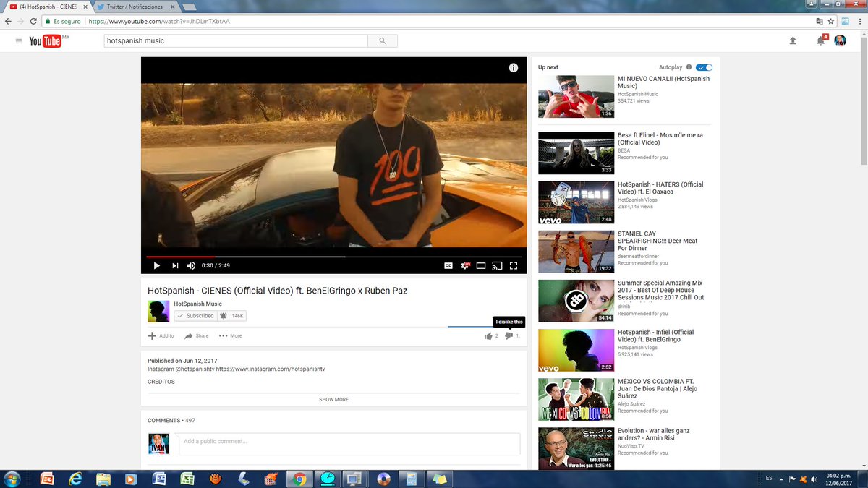
Task: Click the browser address bar URL
Action: [159, 22]
